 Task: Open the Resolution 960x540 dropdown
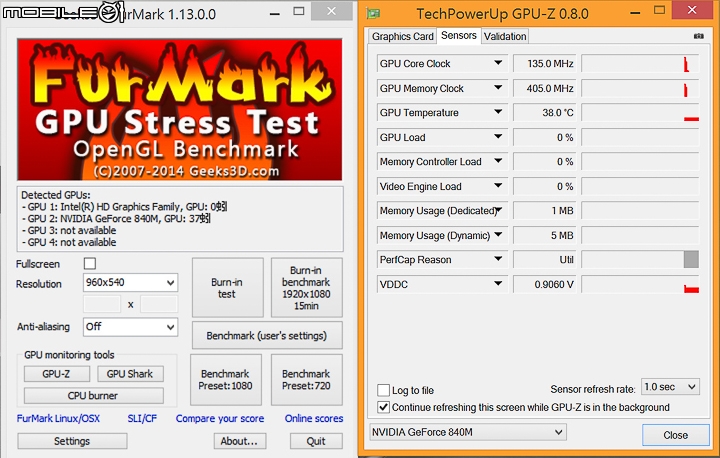pos(130,283)
